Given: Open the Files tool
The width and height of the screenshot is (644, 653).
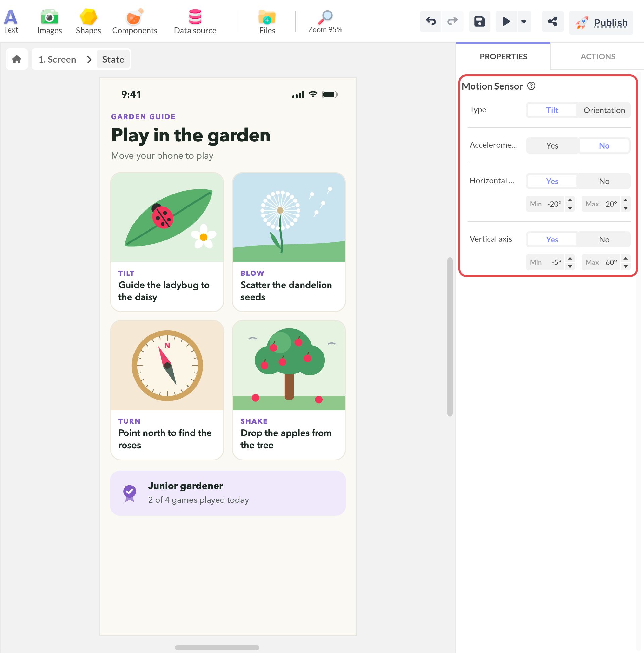Looking at the screenshot, I should (x=267, y=22).
